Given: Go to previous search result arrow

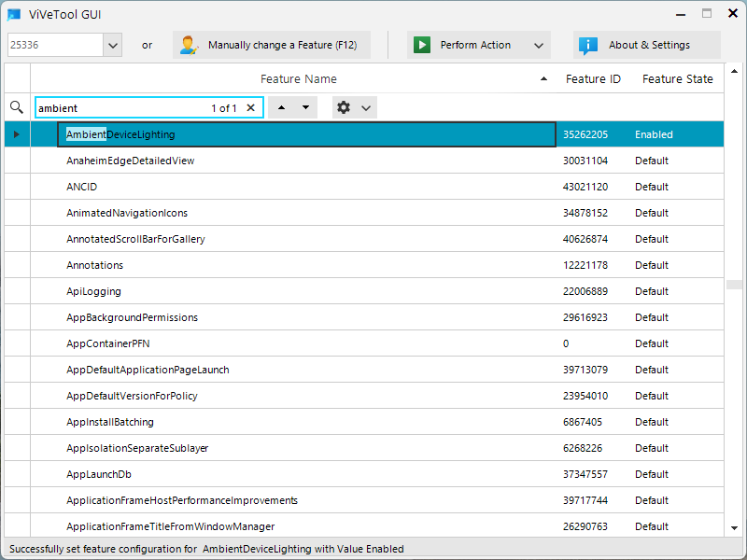Looking at the screenshot, I should click(x=281, y=108).
